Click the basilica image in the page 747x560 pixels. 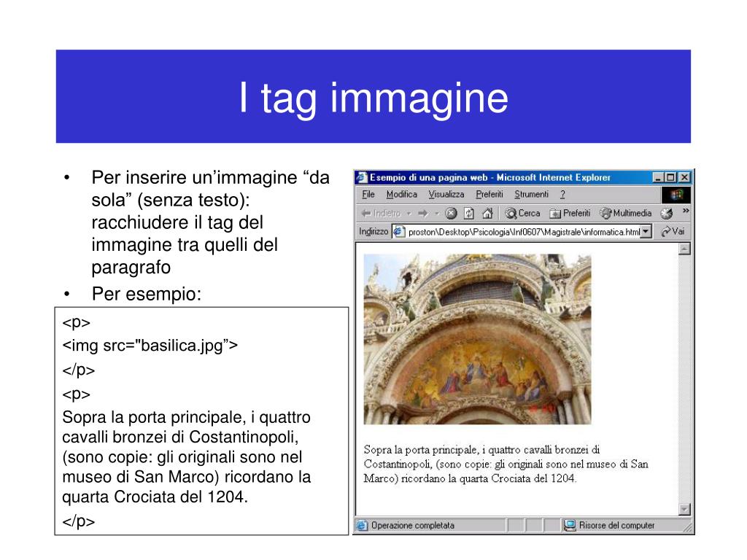477,339
